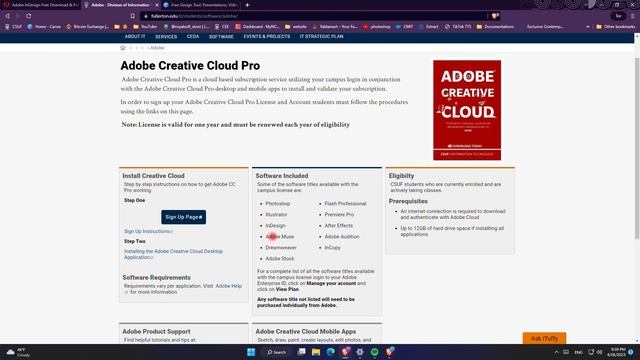Click the Adobe Creative Cloud Mobile Apps heading
The width and height of the screenshot is (640, 360).
tap(306, 331)
